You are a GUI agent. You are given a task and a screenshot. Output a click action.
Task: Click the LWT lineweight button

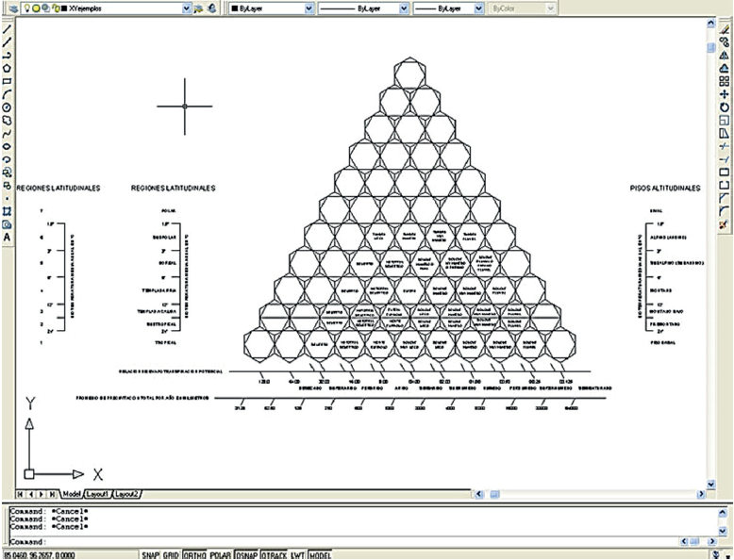296,554
